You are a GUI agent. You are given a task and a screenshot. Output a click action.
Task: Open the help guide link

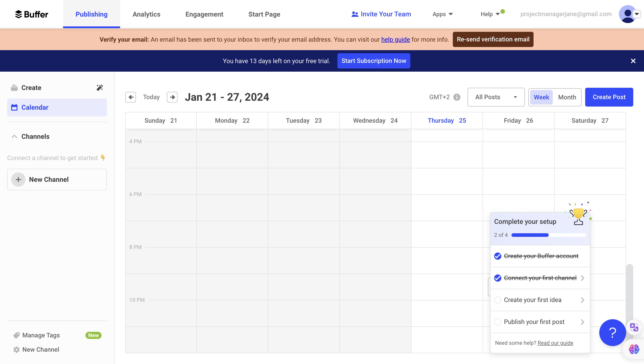(x=395, y=40)
